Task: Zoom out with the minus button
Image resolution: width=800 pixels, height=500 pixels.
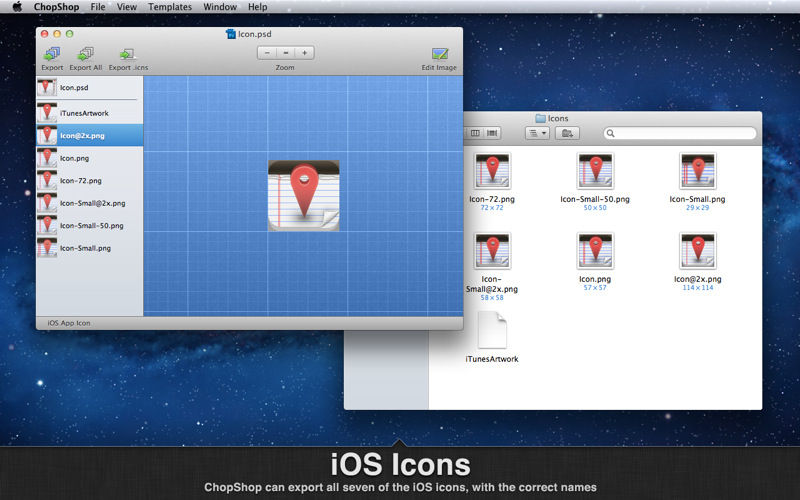Action: tap(267, 53)
